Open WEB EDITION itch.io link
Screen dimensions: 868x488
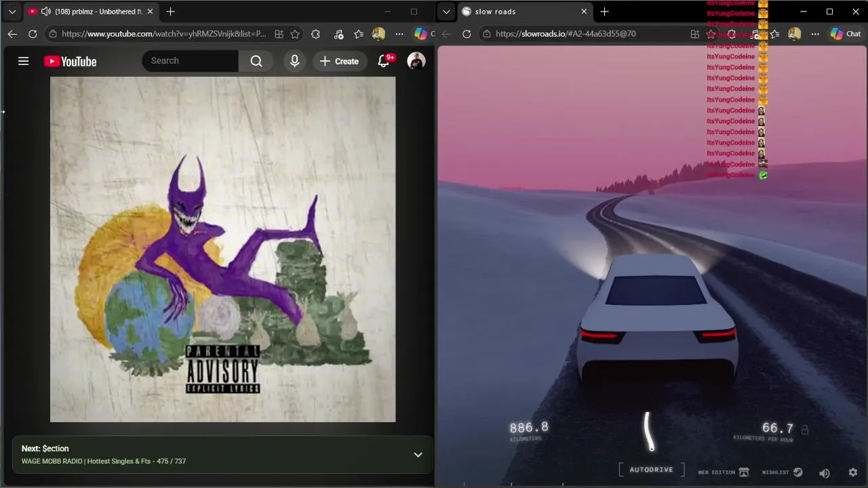pos(723,472)
